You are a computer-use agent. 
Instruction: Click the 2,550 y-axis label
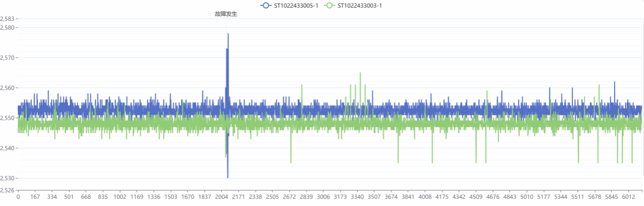point(8,118)
